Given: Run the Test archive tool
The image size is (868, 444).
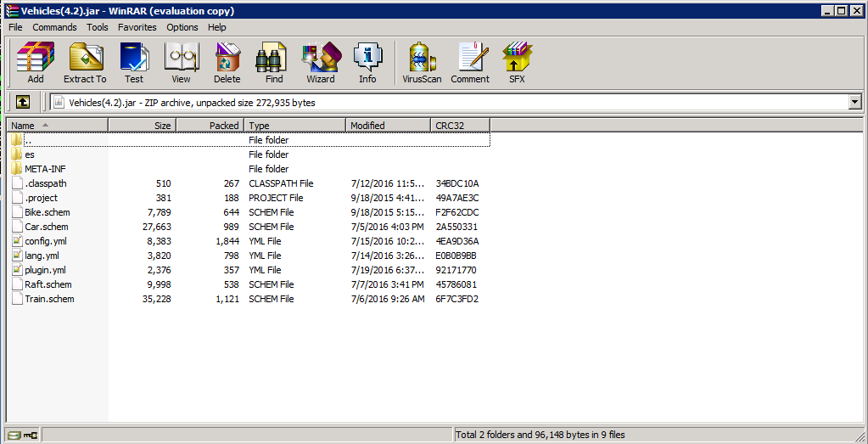Looking at the screenshot, I should pos(134,57).
